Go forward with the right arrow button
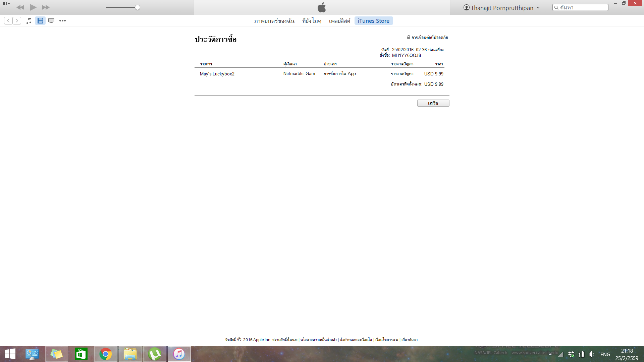The height and width of the screenshot is (362, 644). click(17, 21)
